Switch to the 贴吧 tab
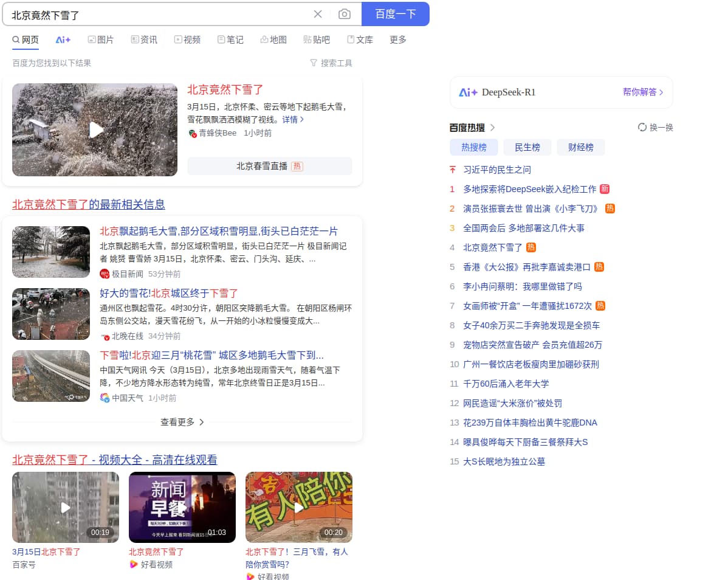Viewport: 728px width, 580px height. [317, 40]
